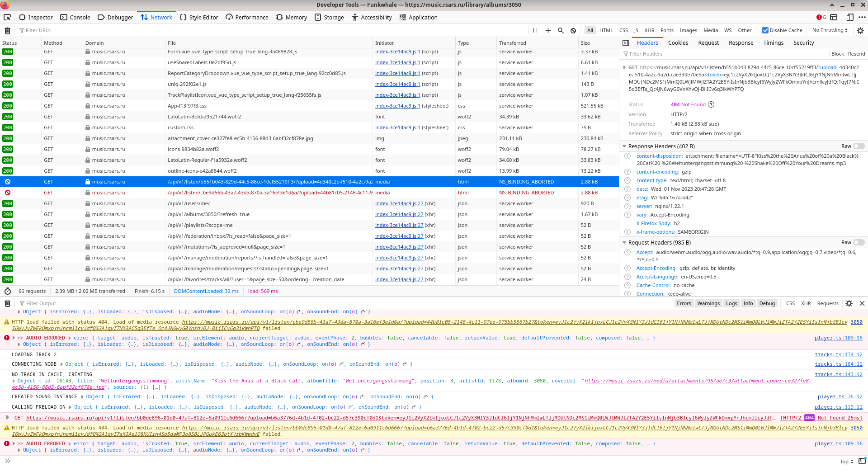
Task: Open tracks.ts:174:12 source link
Action: [x=839, y=355]
